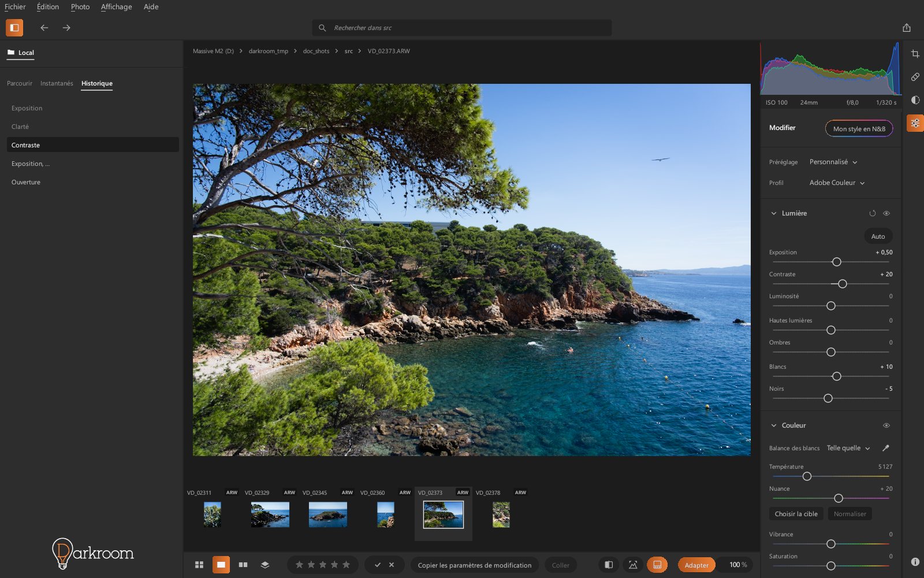Click Copier les paramètres de modification
Viewport: 924px width, 578px height.
475,565
